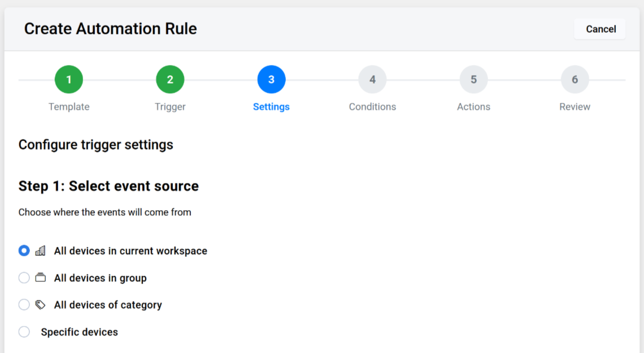Open the Trigger step label
This screenshot has height=353, width=644.
(170, 107)
